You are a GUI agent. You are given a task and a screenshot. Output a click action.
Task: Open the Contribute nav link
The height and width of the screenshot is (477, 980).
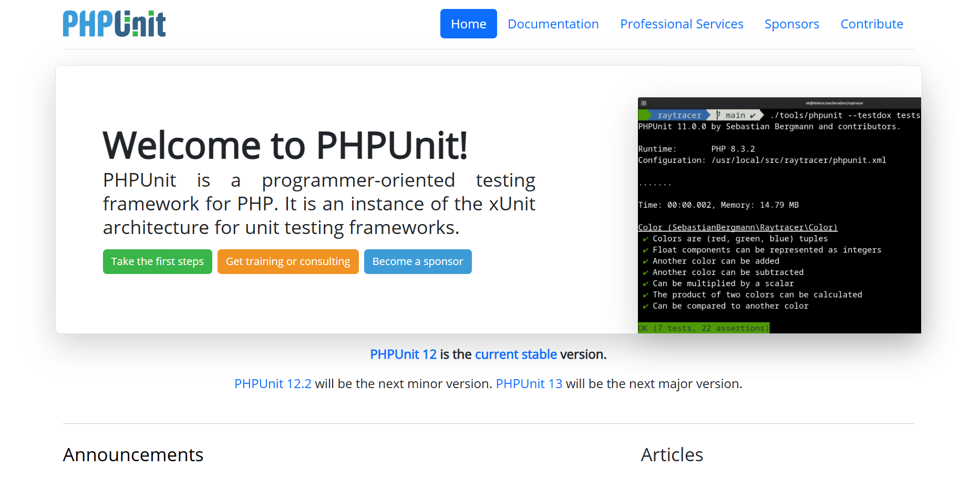(x=872, y=24)
